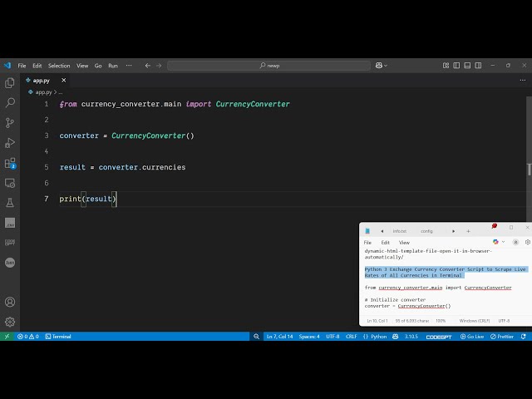
Task: Open Notepad settings gear
Action: [x=527, y=242]
